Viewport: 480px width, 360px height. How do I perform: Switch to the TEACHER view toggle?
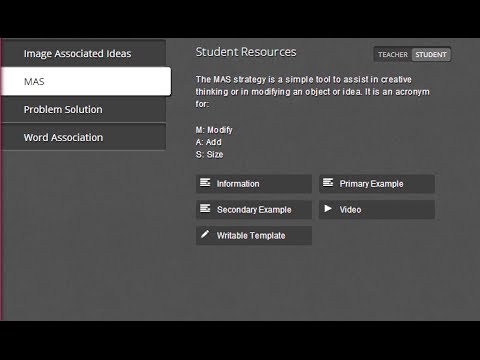pos(393,55)
